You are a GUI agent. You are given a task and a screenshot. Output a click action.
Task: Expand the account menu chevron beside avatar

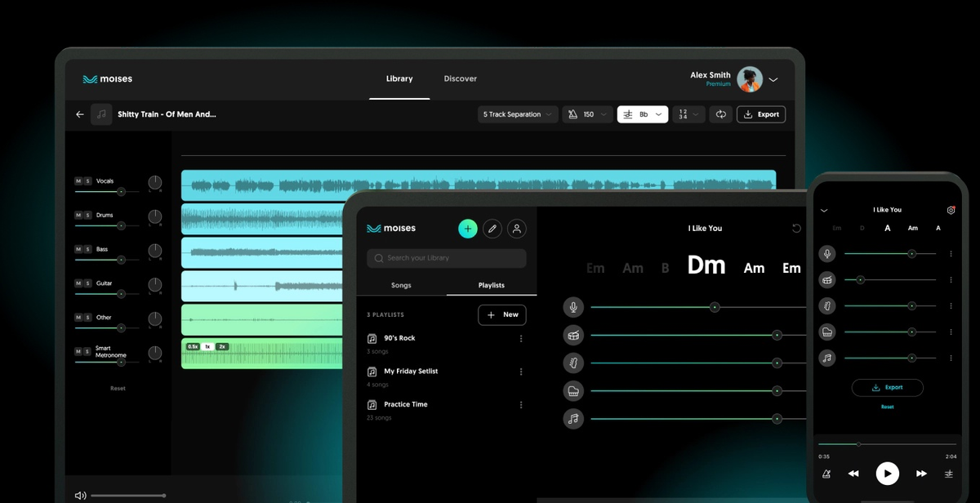773,80
